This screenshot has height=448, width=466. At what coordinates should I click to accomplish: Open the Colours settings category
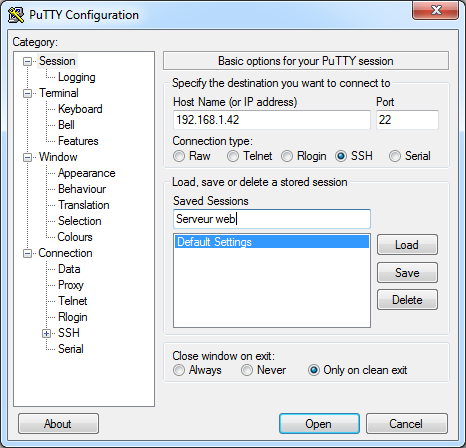pos(75,237)
